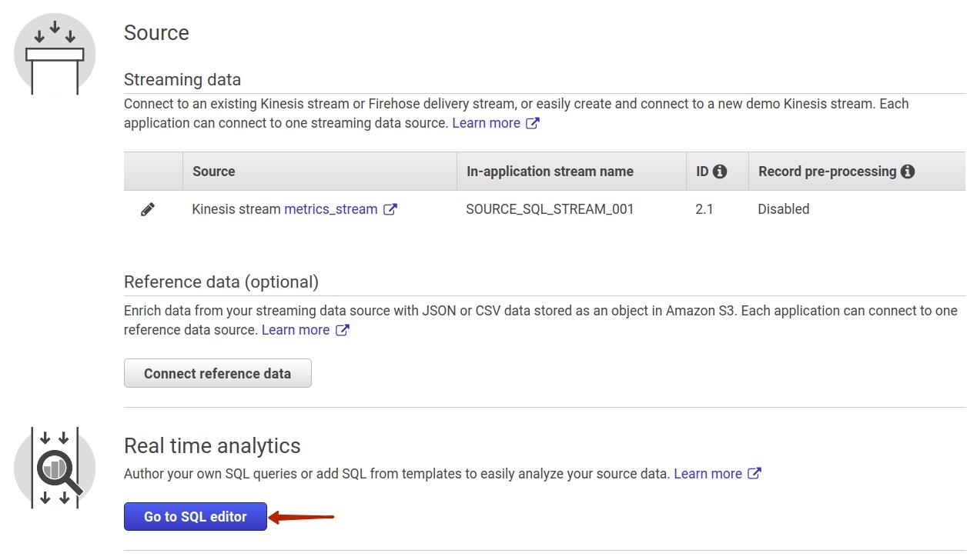Click the Source section funnel icon
Viewport: 977px width, 560px height.
click(x=55, y=55)
